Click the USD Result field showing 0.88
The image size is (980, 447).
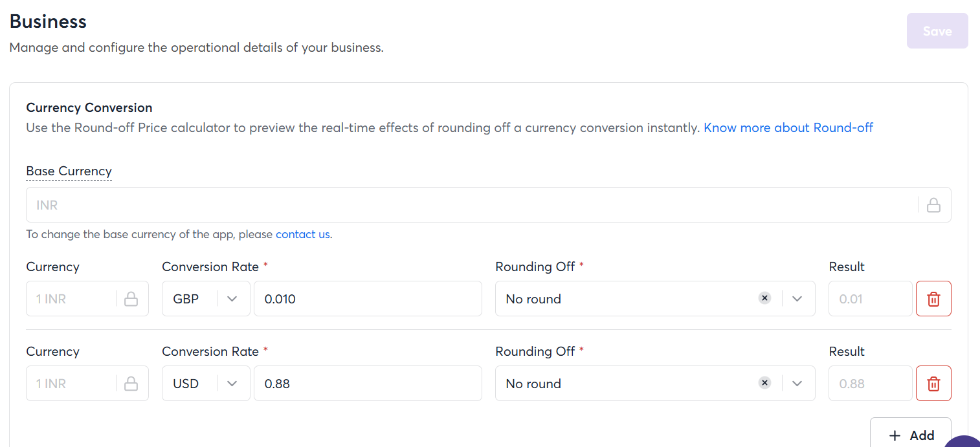click(869, 384)
